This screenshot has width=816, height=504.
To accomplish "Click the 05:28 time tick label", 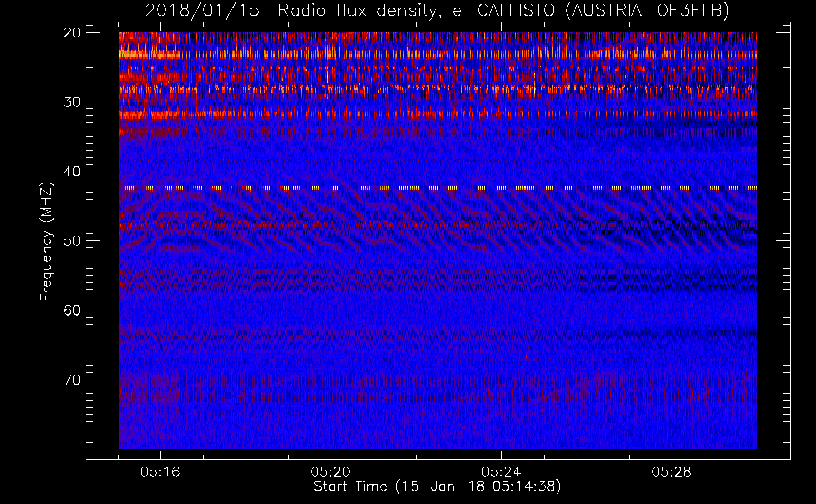I will [672, 472].
